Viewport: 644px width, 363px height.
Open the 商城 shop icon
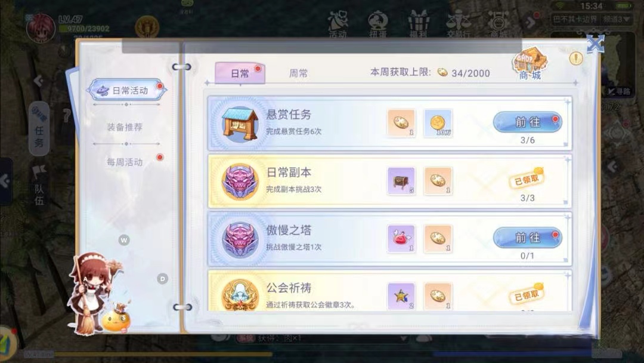coord(530,64)
